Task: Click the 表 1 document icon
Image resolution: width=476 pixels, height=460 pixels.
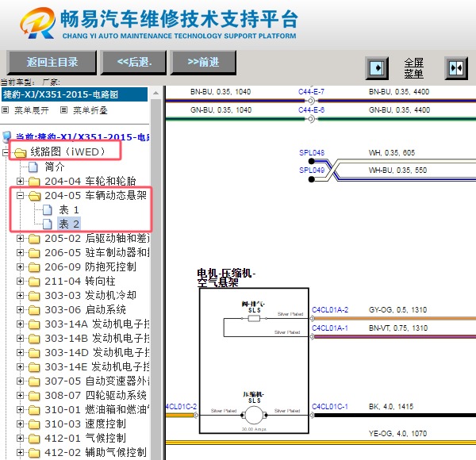Action: (48, 210)
